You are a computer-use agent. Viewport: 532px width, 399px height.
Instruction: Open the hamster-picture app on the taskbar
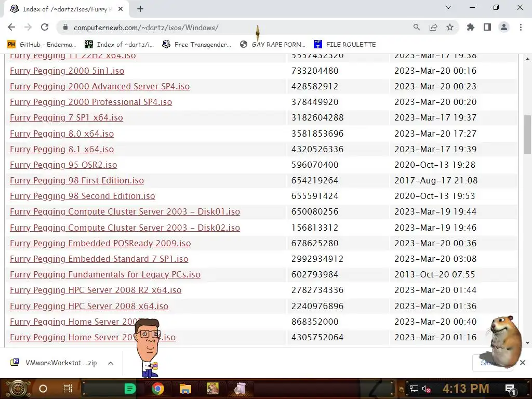pyautogui.click(x=212, y=389)
